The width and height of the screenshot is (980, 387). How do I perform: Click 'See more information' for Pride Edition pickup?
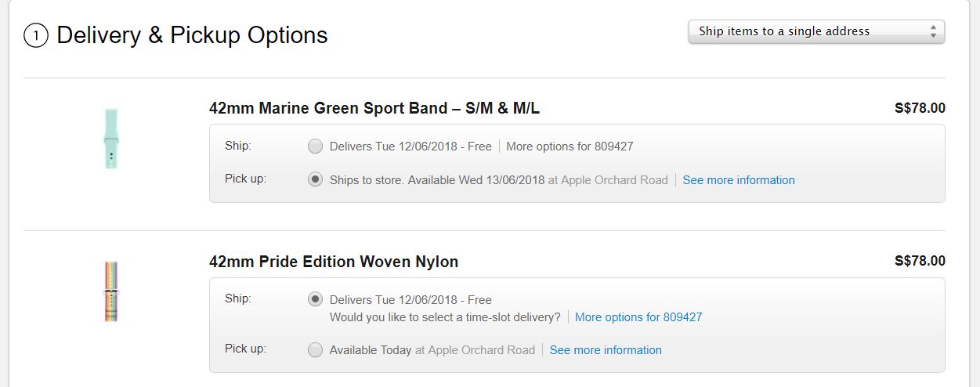coord(606,350)
